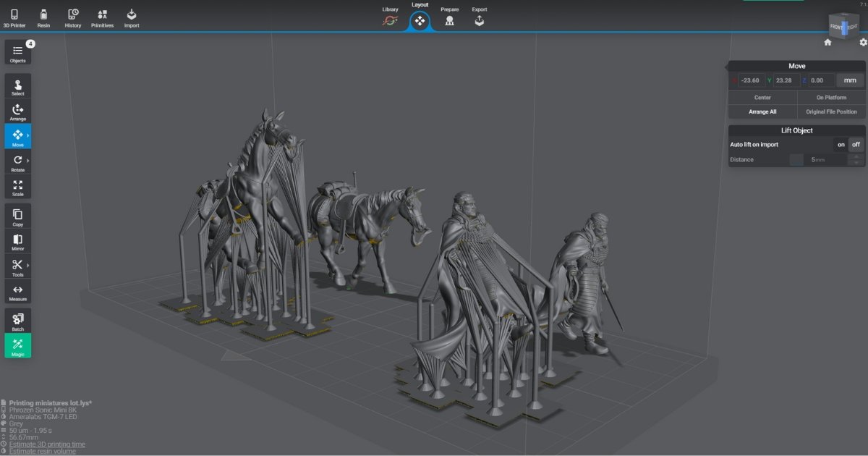This screenshot has height=456, width=868.
Task: Toggle the mm unit selector
Action: (x=850, y=80)
